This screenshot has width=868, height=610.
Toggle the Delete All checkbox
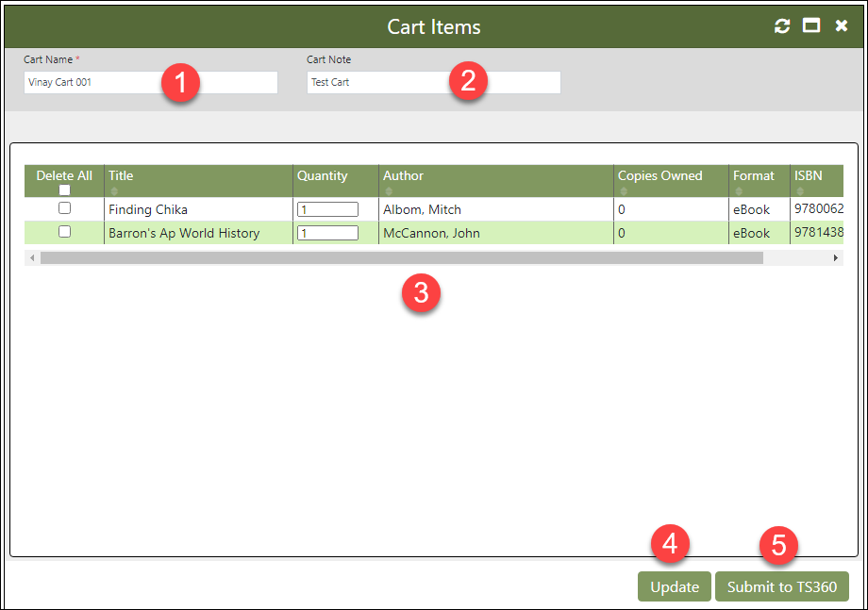pos(63,188)
